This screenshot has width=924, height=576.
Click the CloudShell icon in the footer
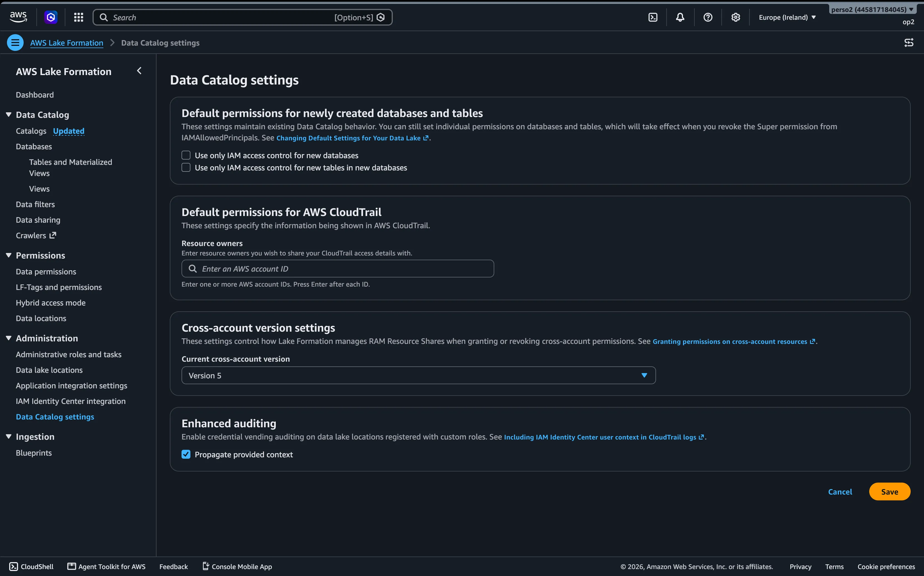pyautogui.click(x=14, y=567)
